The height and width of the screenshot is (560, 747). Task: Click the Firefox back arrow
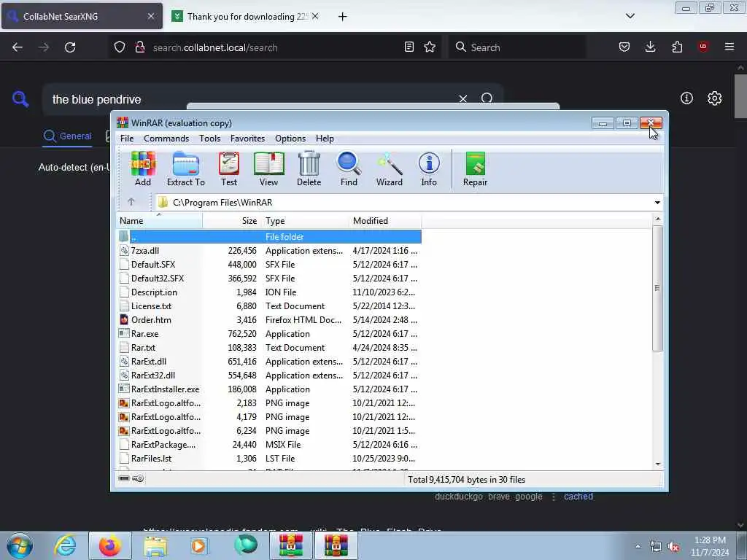point(18,47)
